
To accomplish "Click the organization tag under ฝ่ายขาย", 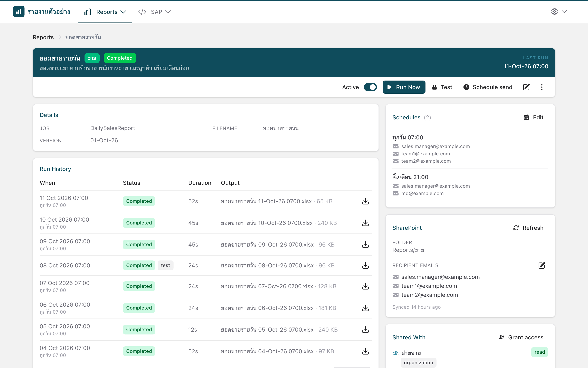I will tap(418, 363).
